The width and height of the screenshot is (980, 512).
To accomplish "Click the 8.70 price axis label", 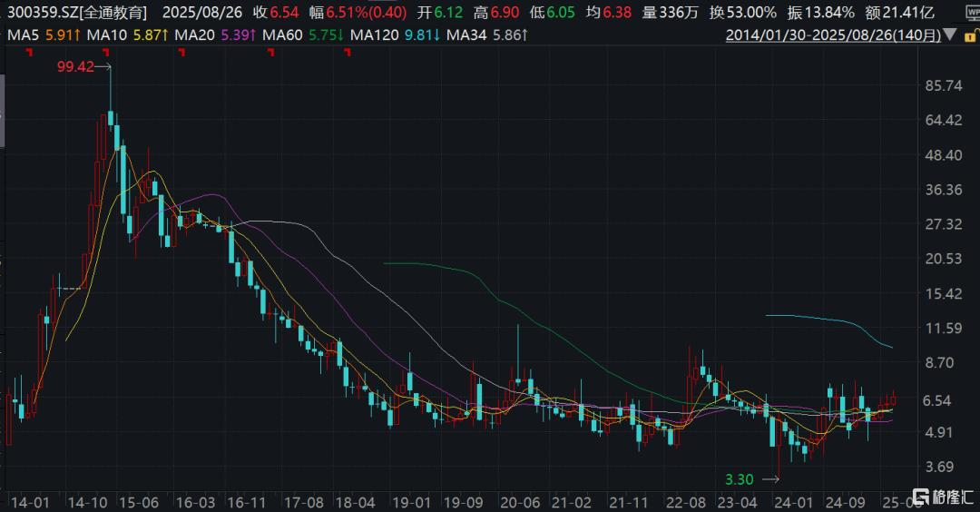I will pos(940,362).
